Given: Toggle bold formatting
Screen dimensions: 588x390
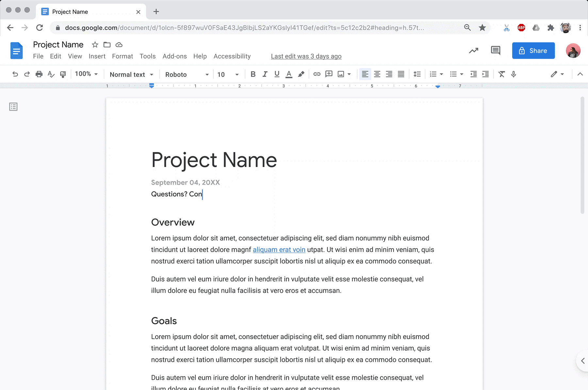Looking at the screenshot, I should [253, 74].
